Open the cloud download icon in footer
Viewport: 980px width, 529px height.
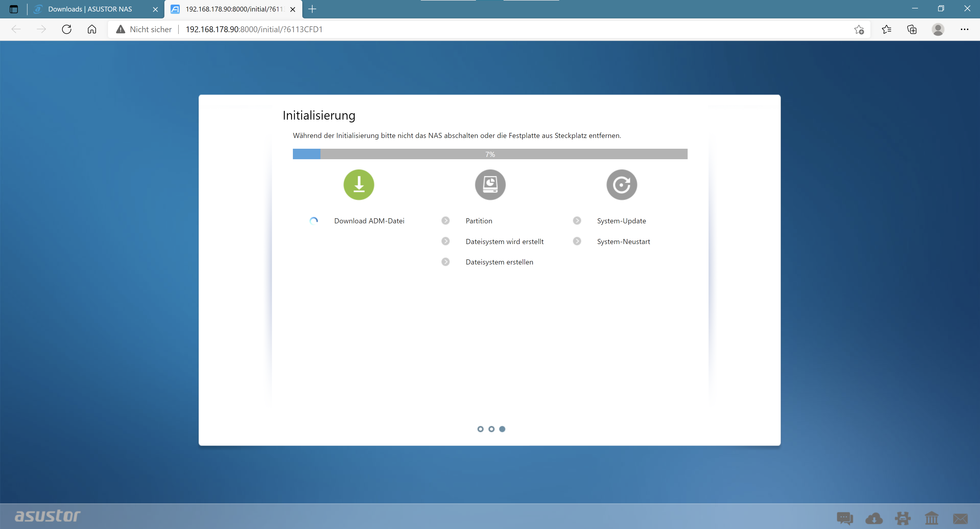[874, 518]
